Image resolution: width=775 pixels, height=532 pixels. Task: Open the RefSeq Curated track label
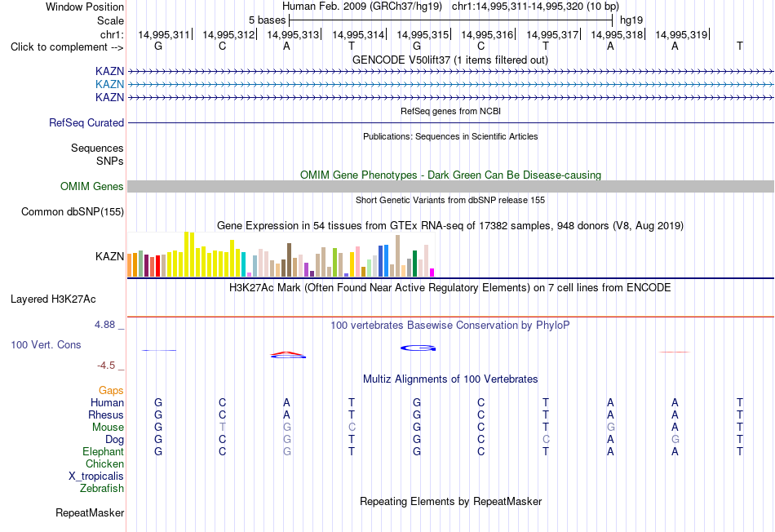(86, 122)
